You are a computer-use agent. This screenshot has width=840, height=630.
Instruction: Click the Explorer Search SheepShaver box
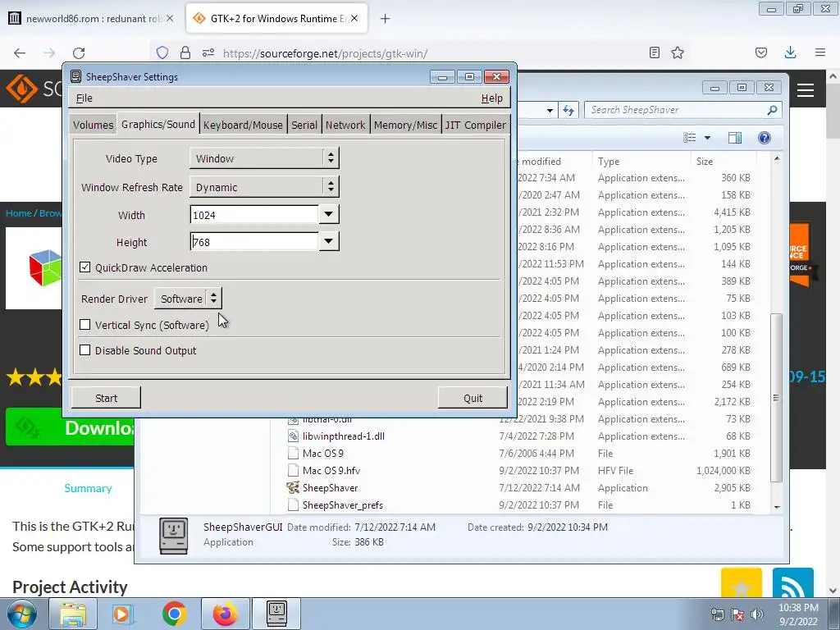pyautogui.click(x=683, y=110)
